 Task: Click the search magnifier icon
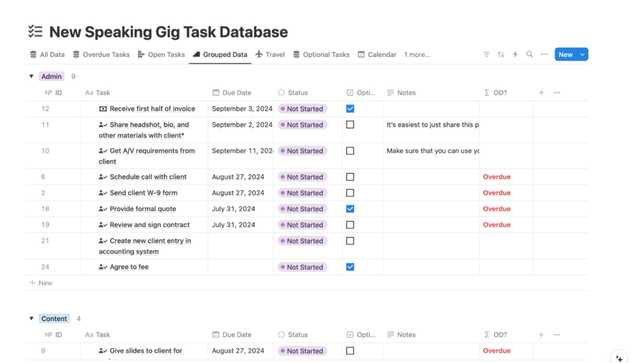529,55
